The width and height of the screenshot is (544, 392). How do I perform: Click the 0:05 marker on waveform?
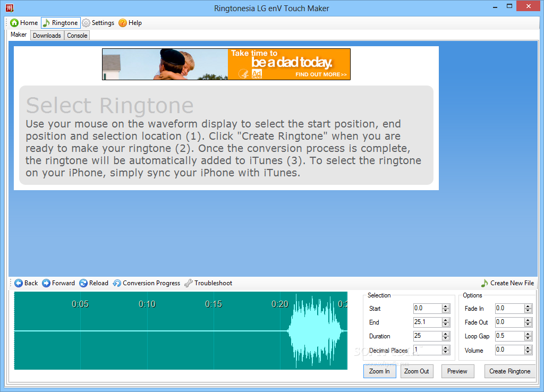[x=80, y=304]
